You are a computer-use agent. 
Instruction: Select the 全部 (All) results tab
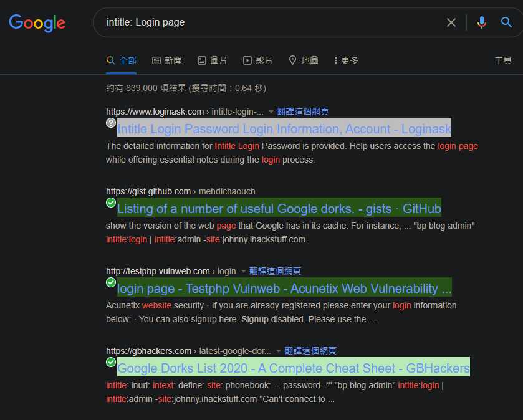(122, 60)
